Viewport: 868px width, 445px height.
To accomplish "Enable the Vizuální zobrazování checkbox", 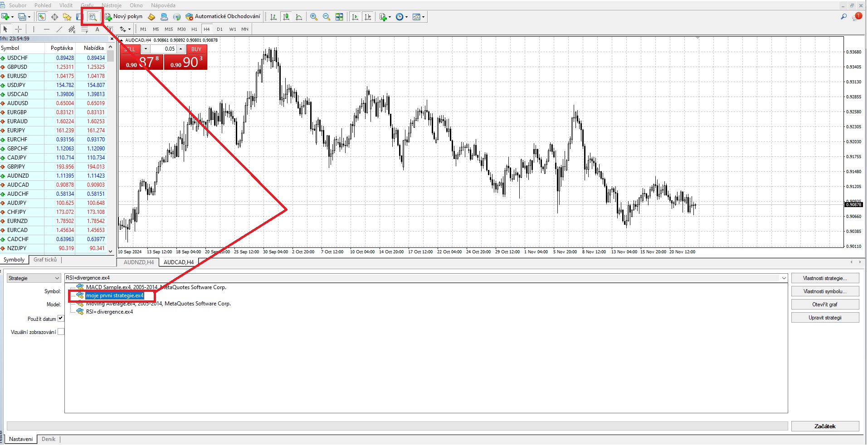I will 61,332.
